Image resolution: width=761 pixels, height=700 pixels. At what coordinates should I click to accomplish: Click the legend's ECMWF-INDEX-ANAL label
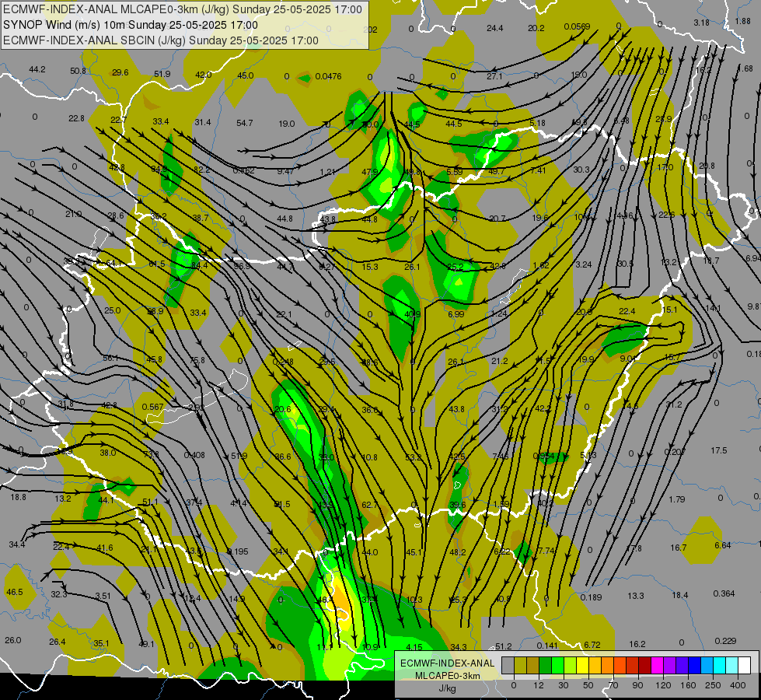[447, 663]
